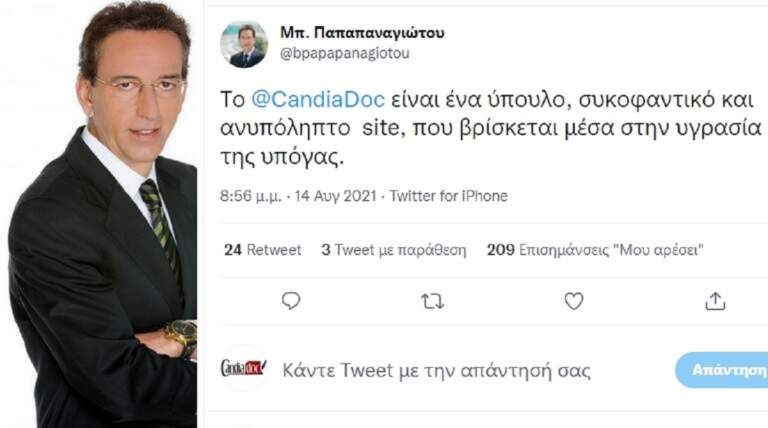
Task: Focus the Κάντε Tweet με την απάντησή σας field
Action: (437, 370)
